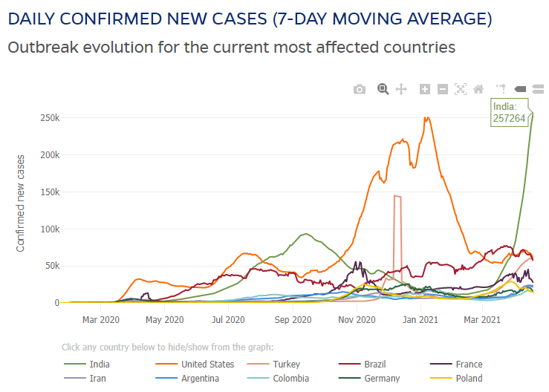Activate the Pan tool
Viewport: 549px width, 392px height.
pyautogui.click(x=401, y=89)
